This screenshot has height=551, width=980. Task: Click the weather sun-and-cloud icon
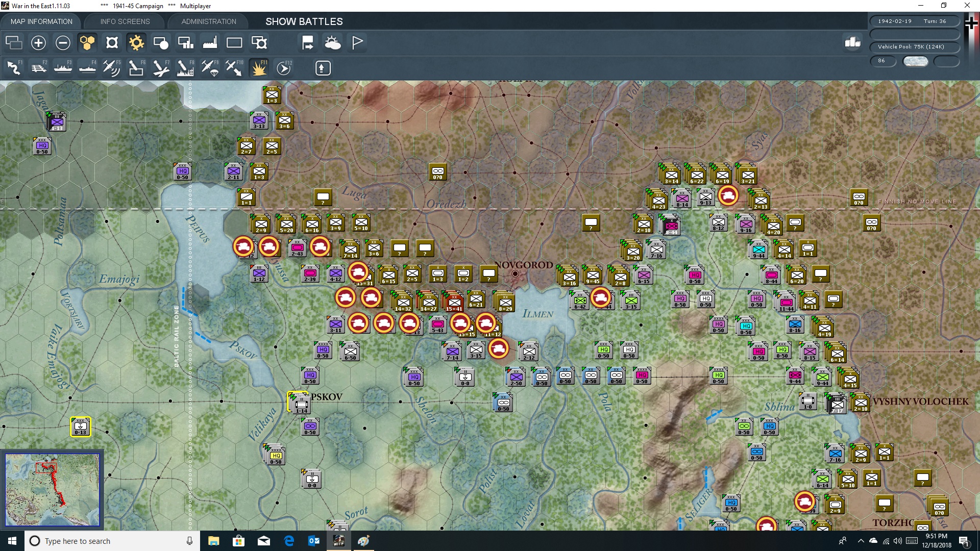coord(333,43)
